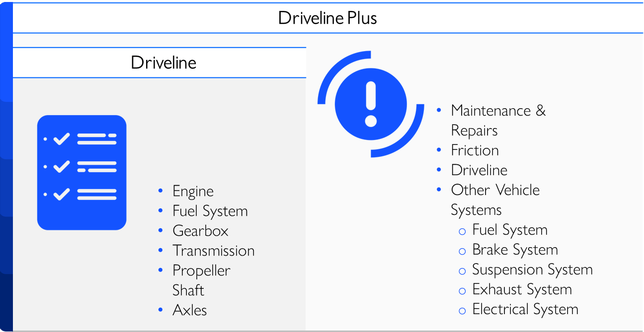
Task: Click Driveline item in right list
Action: tap(479, 170)
